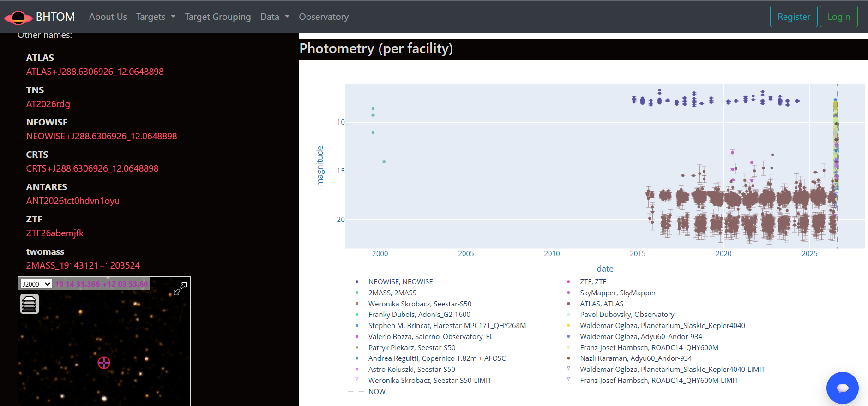
Task: Toggle the NEOWISE legend marker
Action: [357, 281]
